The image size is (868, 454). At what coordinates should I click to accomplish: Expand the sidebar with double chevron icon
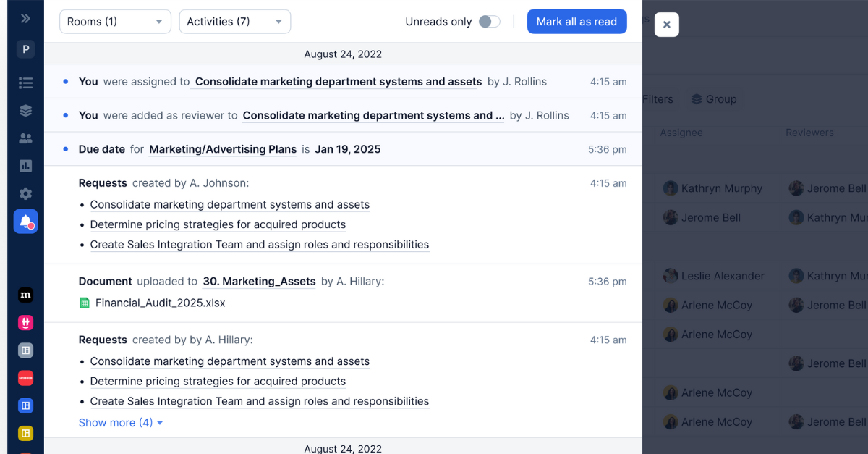coord(25,19)
